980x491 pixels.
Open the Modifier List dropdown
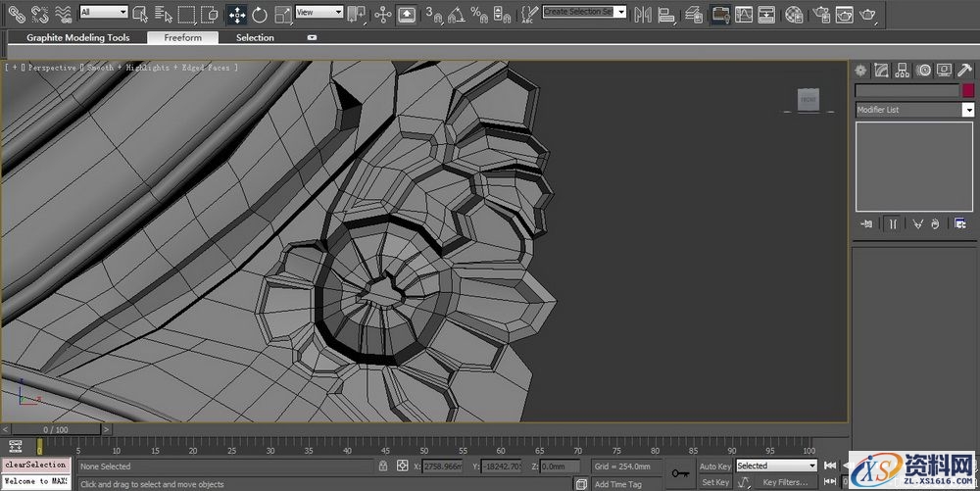click(913, 110)
